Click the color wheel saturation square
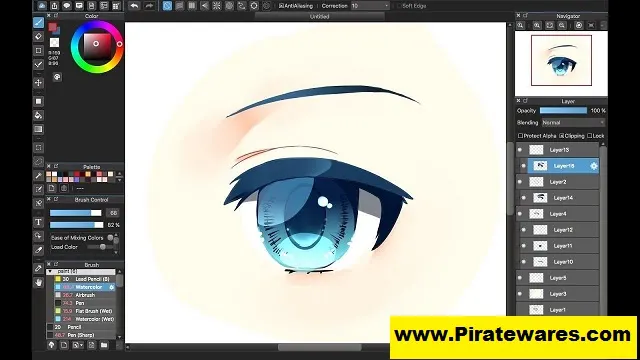Screen dimensions: 640x360 pyautogui.click(x=97, y=46)
